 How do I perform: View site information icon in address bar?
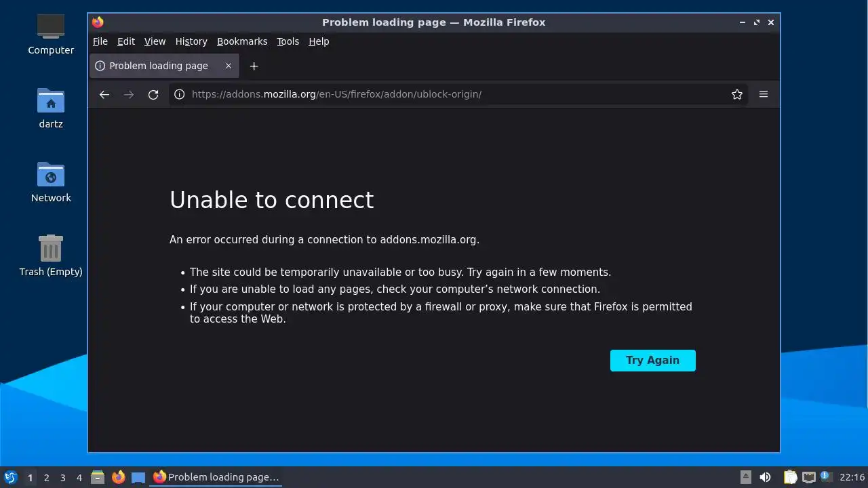pos(179,94)
